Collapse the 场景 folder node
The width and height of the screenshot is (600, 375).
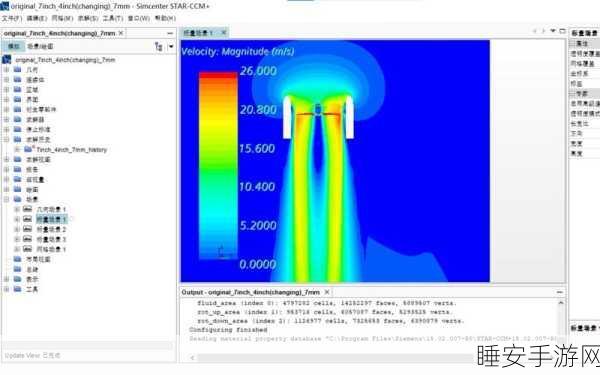tap(7, 199)
